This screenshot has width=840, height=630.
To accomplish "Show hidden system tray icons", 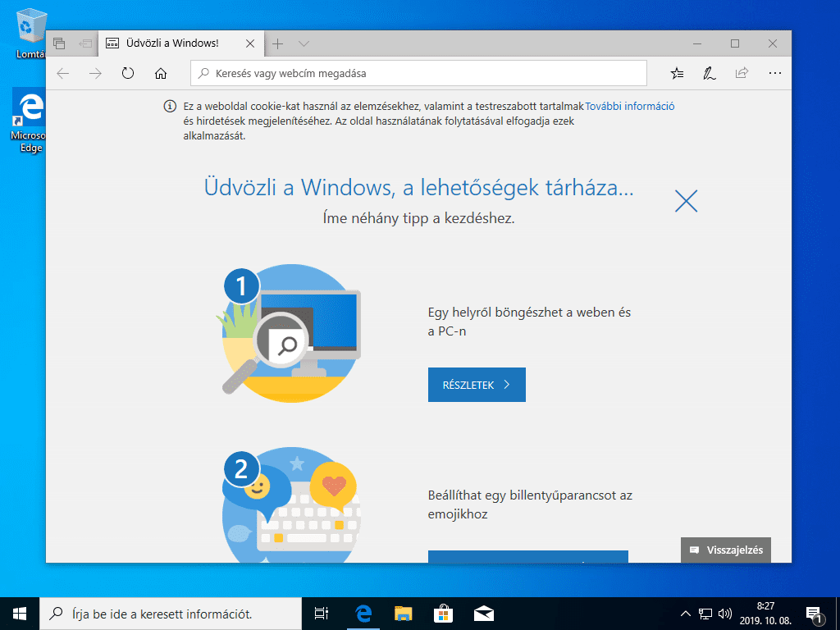I will pyautogui.click(x=686, y=614).
